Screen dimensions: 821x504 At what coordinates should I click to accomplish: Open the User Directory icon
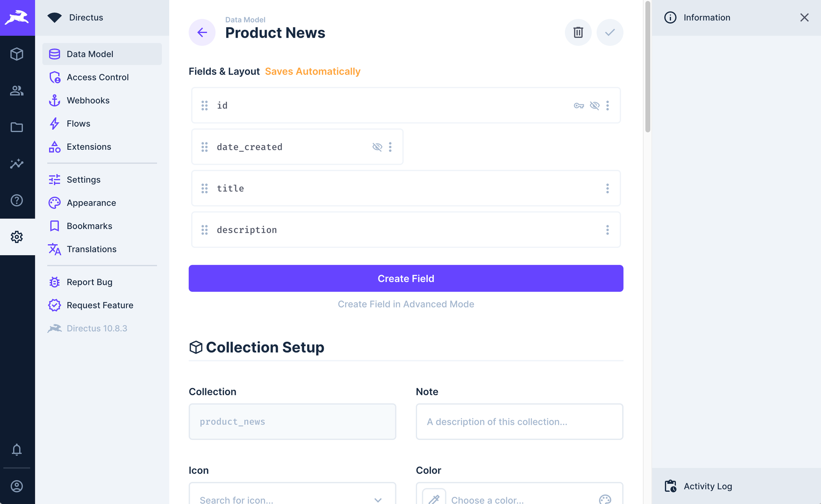click(x=17, y=91)
